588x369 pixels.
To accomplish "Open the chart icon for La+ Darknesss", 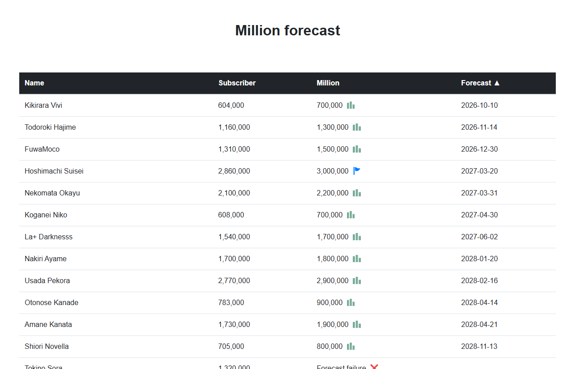I will (x=357, y=237).
